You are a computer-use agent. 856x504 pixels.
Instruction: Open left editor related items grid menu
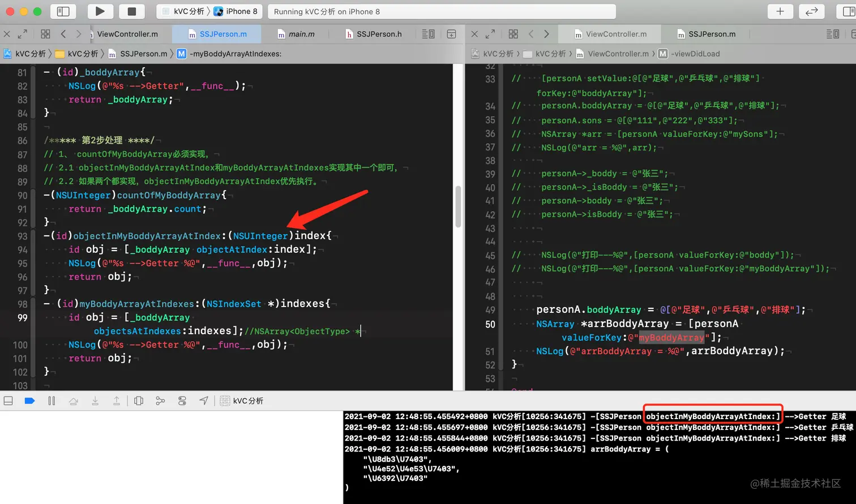point(46,34)
